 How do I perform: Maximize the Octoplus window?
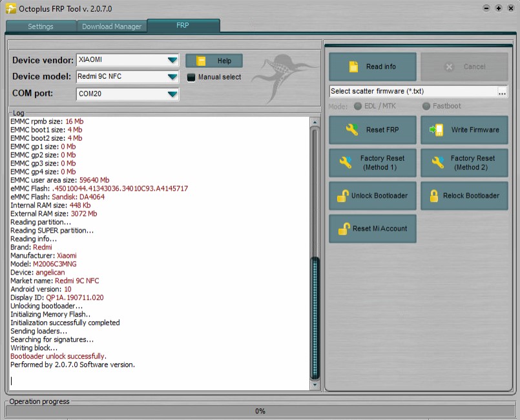[x=499, y=8]
